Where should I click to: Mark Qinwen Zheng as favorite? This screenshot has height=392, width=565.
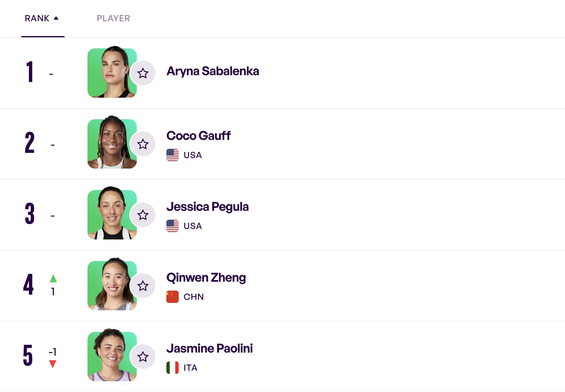pyautogui.click(x=143, y=286)
